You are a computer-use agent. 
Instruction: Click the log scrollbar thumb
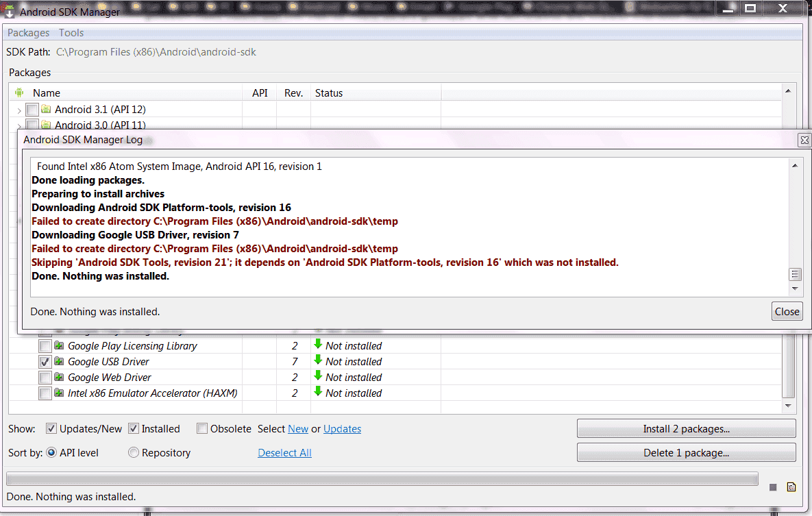tap(794, 274)
